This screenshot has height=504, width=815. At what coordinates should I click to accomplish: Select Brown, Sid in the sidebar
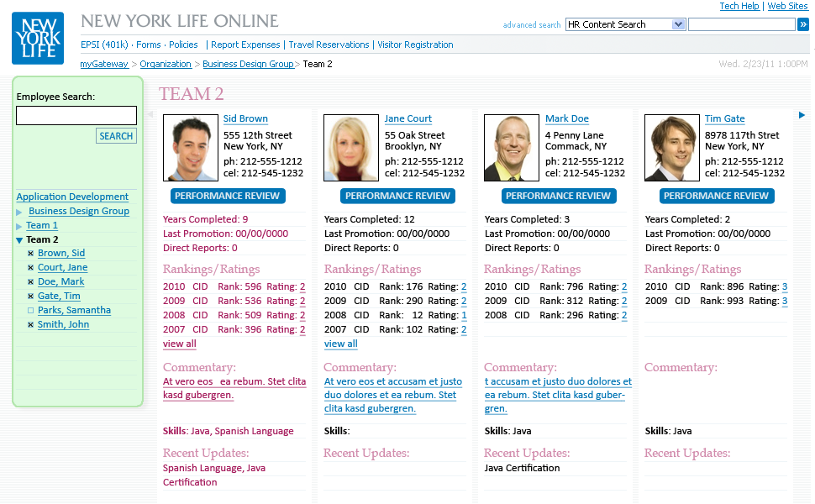[61, 253]
